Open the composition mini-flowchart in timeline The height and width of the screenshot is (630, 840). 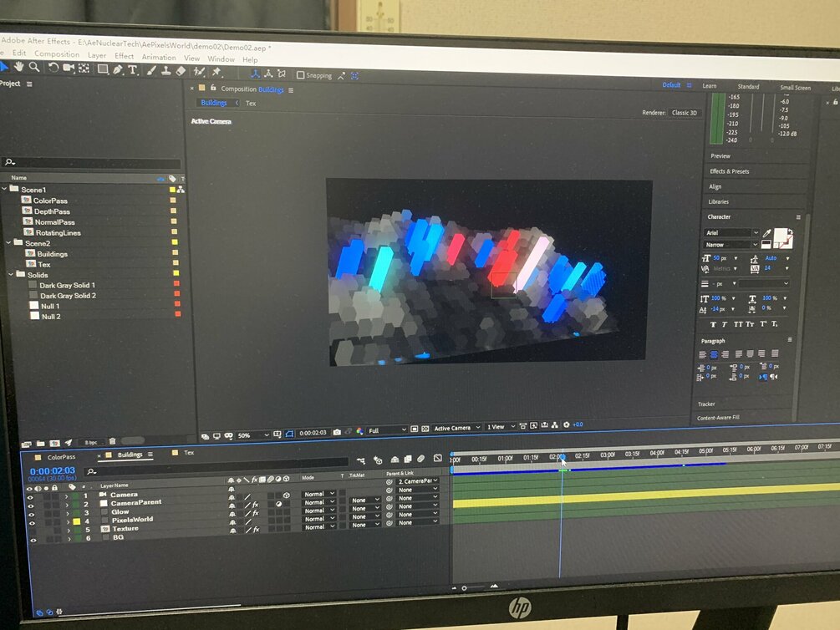point(360,460)
